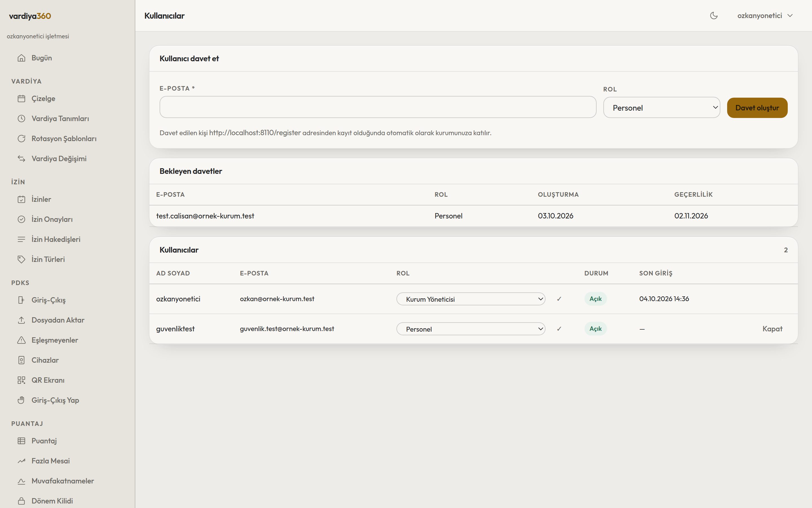The height and width of the screenshot is (508, 812).
Task: Open the role dropdown for guvenliktest
Action: point(470,329)
